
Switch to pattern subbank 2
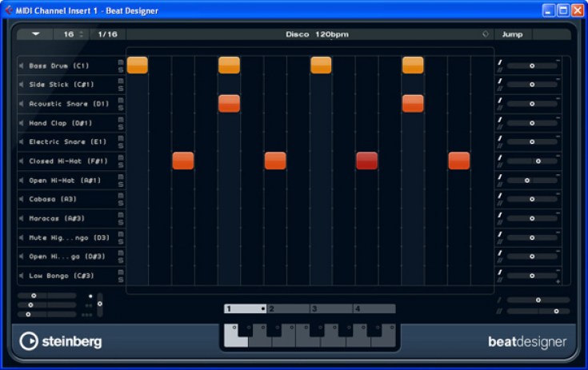[288, 308]
